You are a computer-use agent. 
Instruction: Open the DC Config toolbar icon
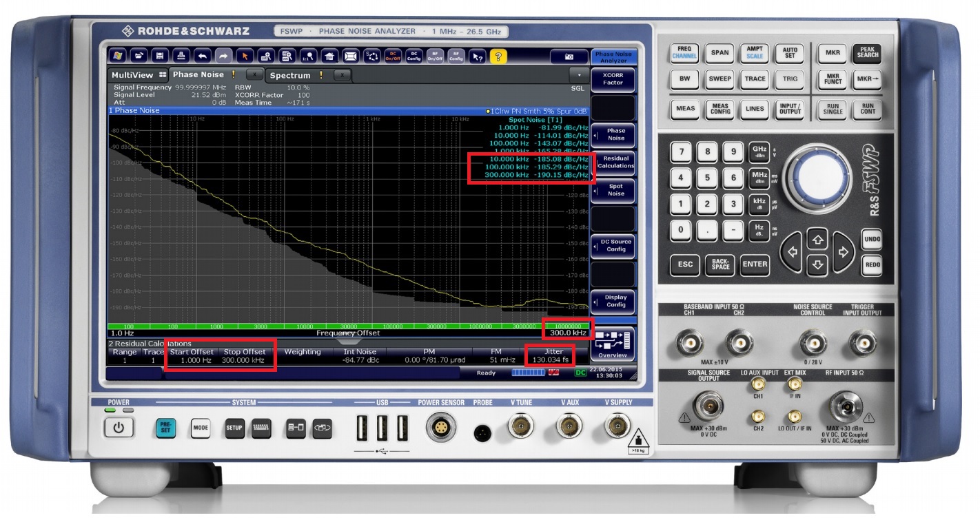tap(414, 56)
